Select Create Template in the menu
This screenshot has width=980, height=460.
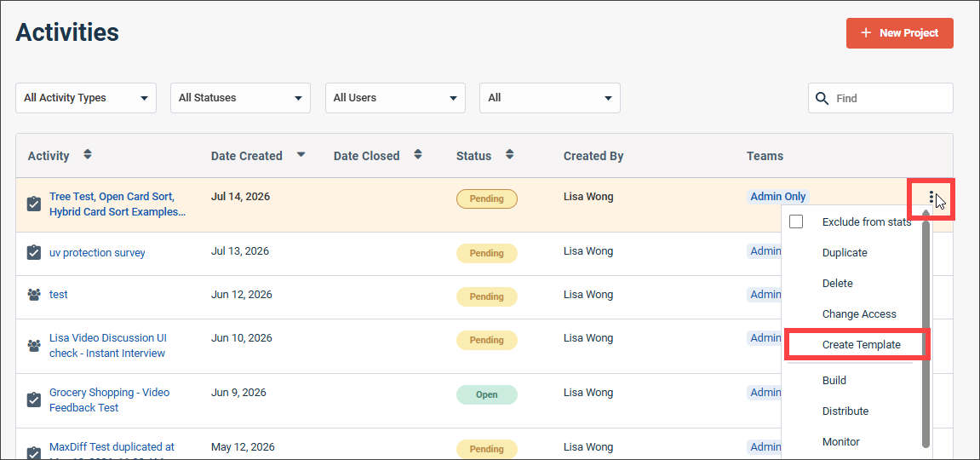(862, 344)
